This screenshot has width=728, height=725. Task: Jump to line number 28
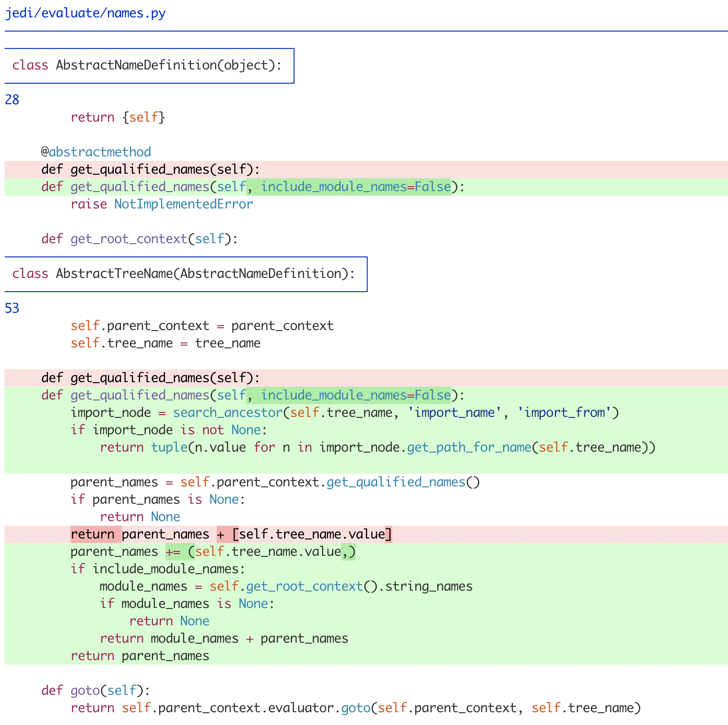point(12,100)
